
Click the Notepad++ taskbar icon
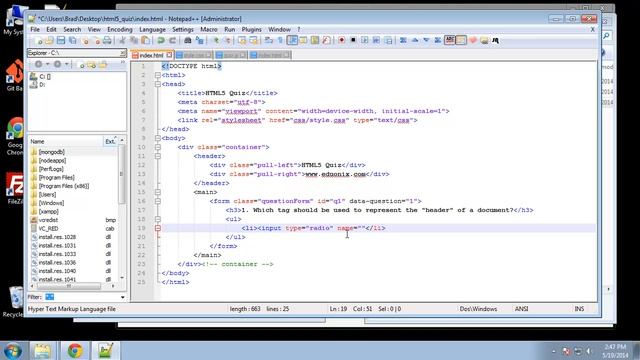coord(105,351)
